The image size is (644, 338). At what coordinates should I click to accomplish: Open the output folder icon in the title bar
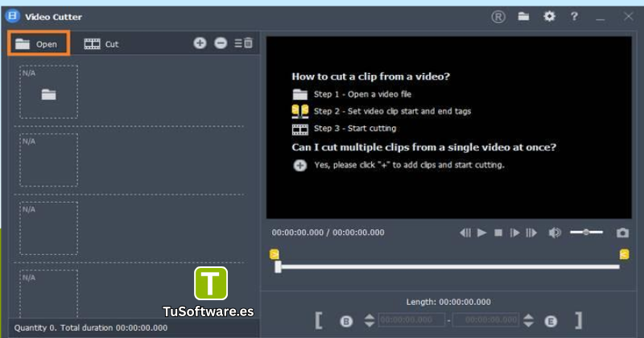click(x=523, y=16)
